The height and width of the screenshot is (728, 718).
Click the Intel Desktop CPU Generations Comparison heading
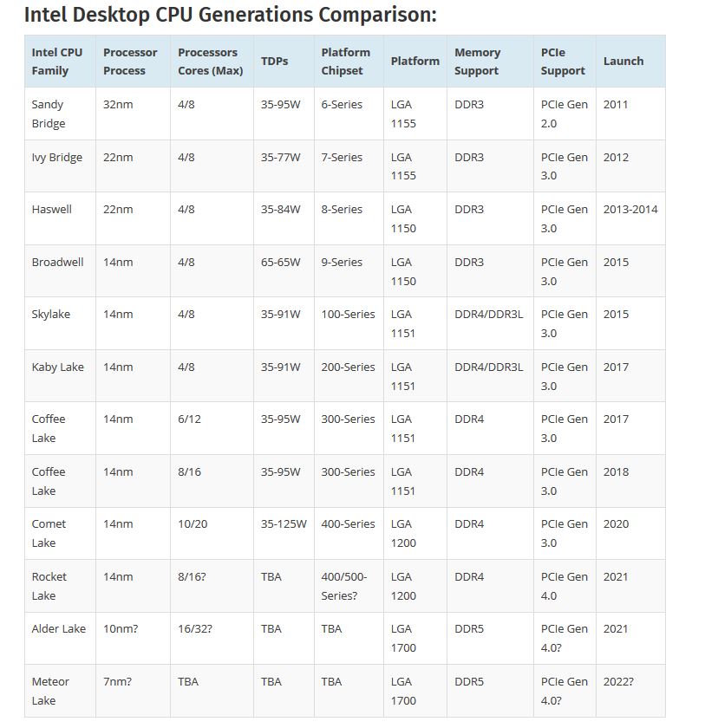coord(230,15)
